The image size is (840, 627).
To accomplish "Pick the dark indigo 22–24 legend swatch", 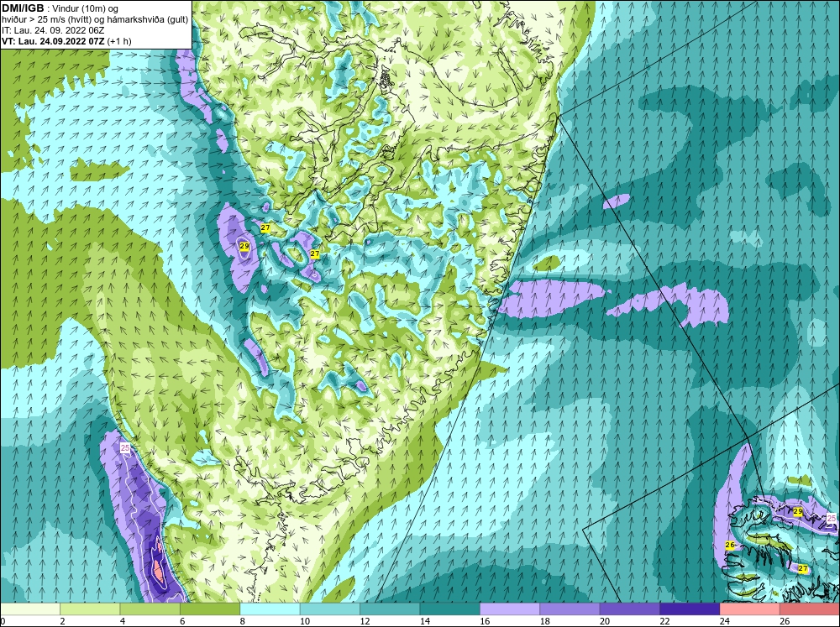I will 690,609.
